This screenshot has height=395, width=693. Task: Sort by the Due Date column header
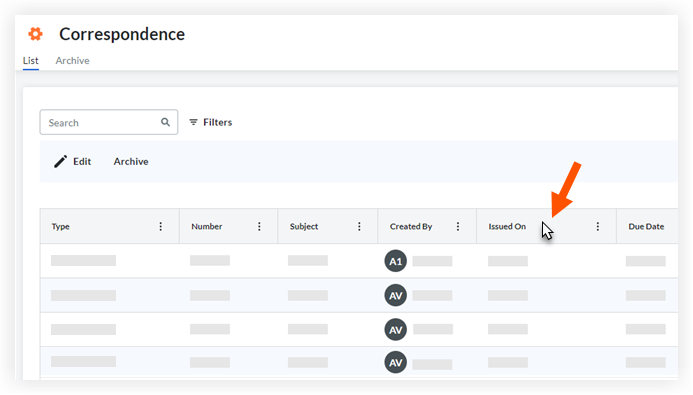point(646,226)
